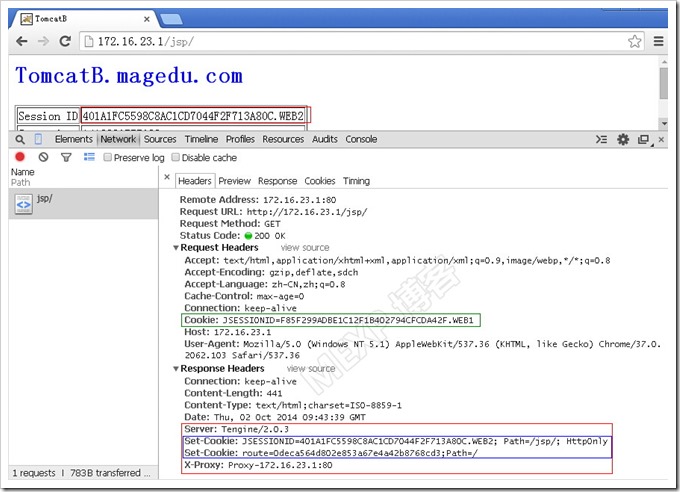
Task: Switch to the large request rows view
Action: pos(89,157)
